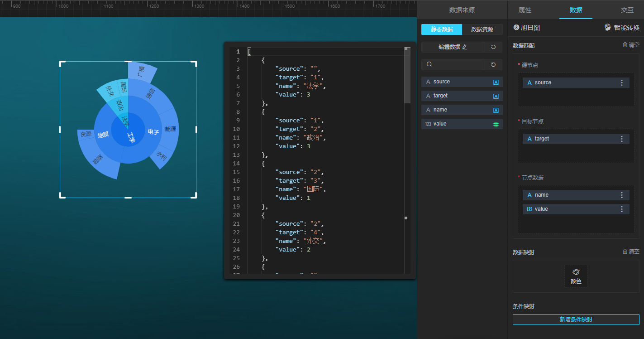Image resolution: width=644 pixels, height=339 pixels.
Task: Click the mapped target item under 目标节点
Action: pos(576,139)
